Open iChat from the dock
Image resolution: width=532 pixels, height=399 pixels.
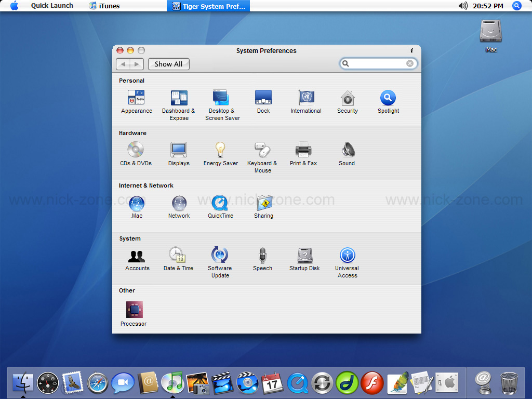click(x=123, y=383)
